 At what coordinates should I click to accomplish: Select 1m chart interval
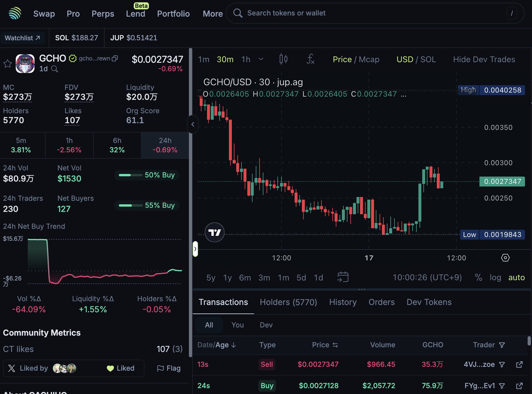click(204, 59)
